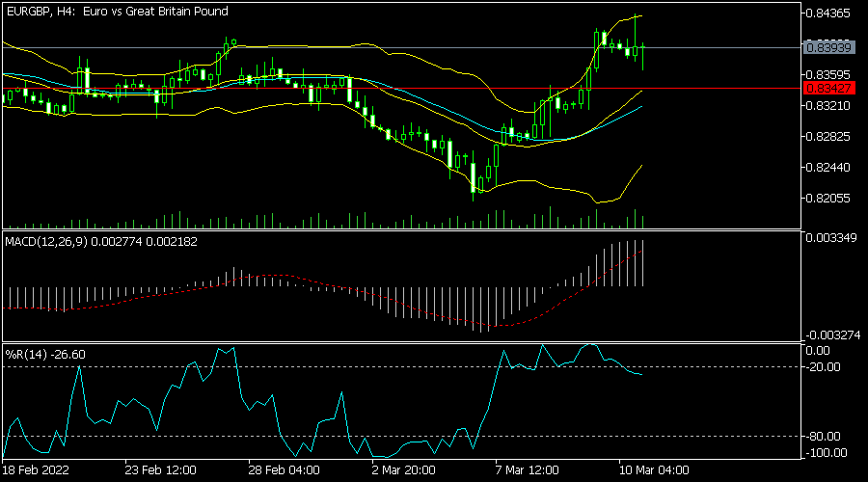Click the price scale value 0.83595

coord(828,74)
